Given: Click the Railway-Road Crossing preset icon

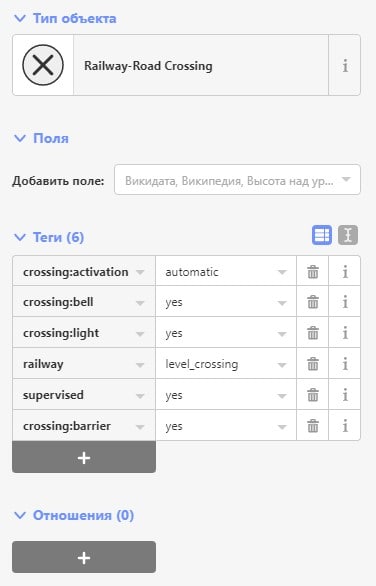Looking at the screenshot, I should click(43, 65).
